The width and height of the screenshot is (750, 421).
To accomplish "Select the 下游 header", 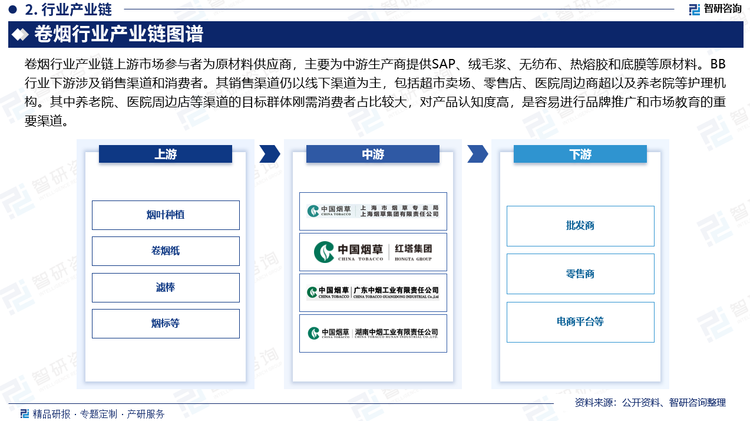I will click(x=580, y=154).
